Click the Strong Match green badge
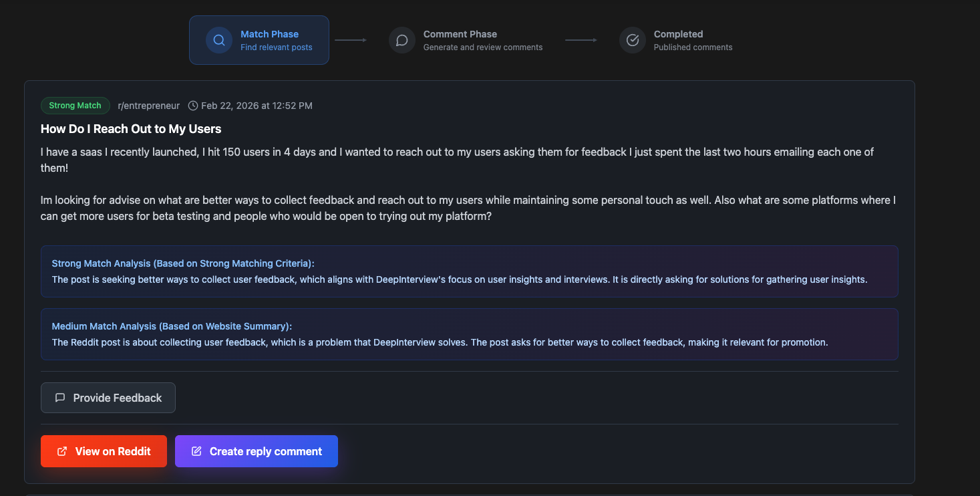This screenshot has height=496, width=980. coord(75,106)
